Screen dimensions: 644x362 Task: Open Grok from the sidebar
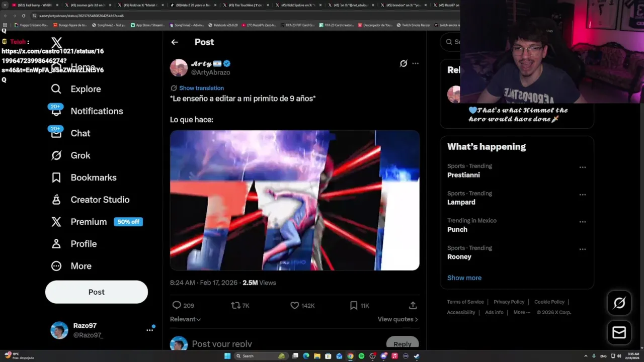[x=70, y=155]
